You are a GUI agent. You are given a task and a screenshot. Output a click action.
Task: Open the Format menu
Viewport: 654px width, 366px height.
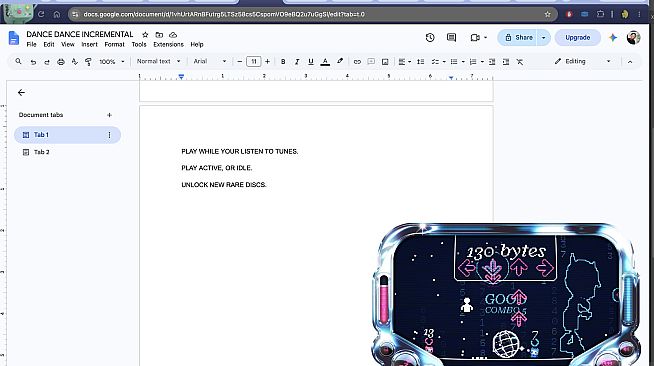click(x=114, y=44)
